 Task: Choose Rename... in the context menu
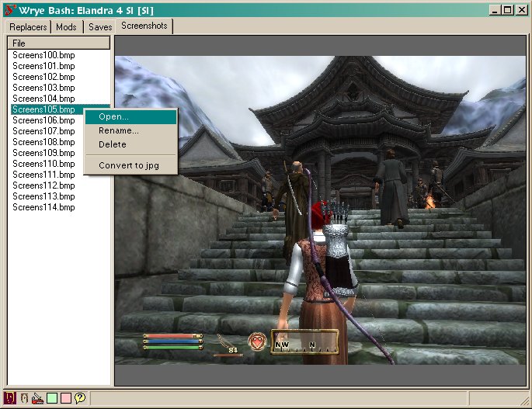pos(131,130)
